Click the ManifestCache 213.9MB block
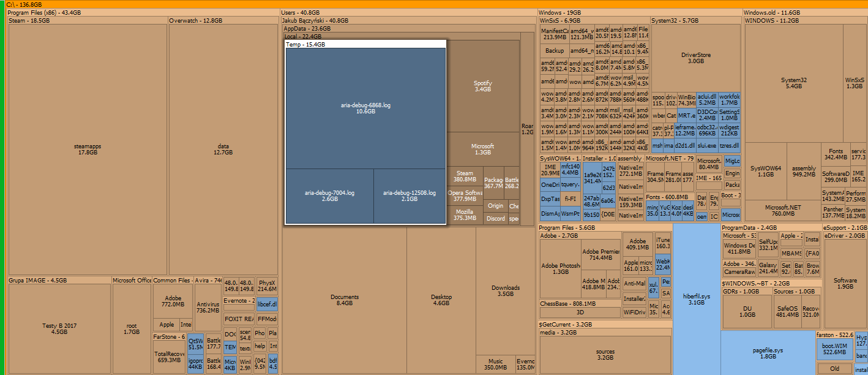 pos(555,34)
